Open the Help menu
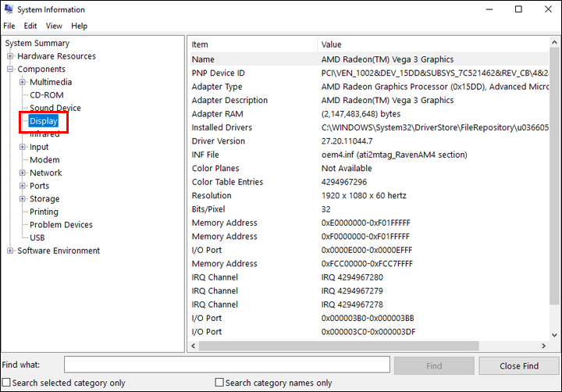 (x=79, y=26)
